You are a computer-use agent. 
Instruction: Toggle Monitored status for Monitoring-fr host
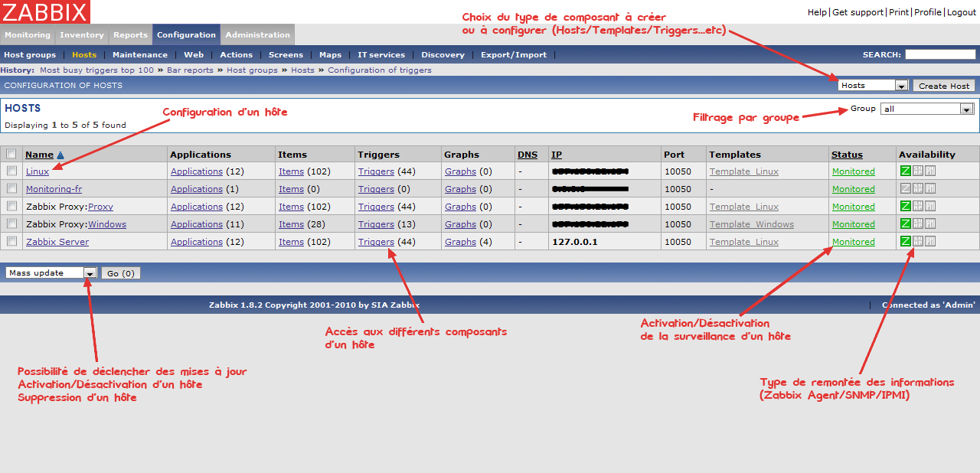pos(853,189)
